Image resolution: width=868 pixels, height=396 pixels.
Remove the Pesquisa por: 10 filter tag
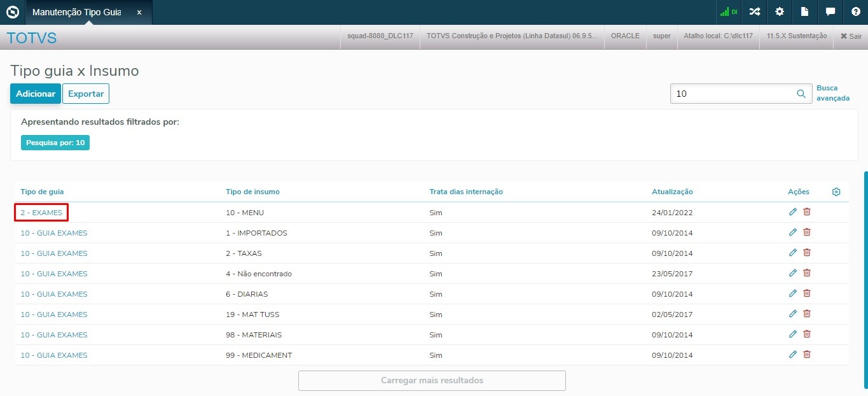coord(55,143)
